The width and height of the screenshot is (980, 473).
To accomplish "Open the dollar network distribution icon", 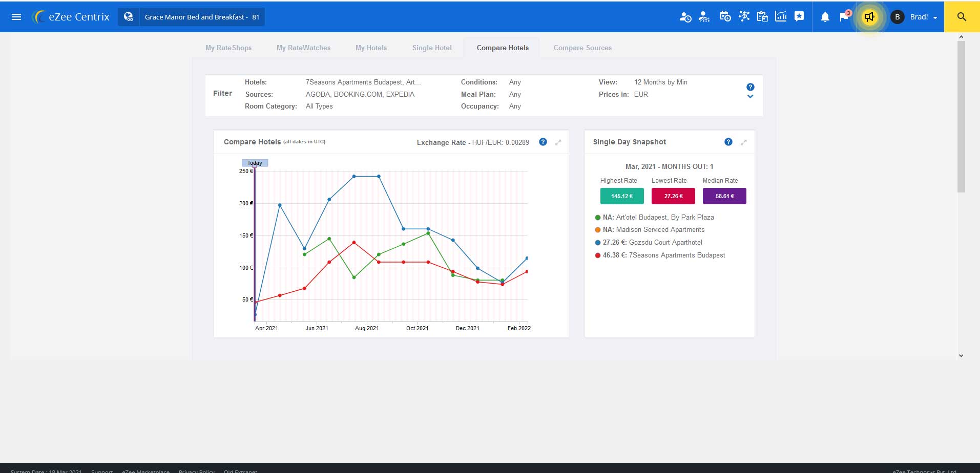I will coord(744,16).
